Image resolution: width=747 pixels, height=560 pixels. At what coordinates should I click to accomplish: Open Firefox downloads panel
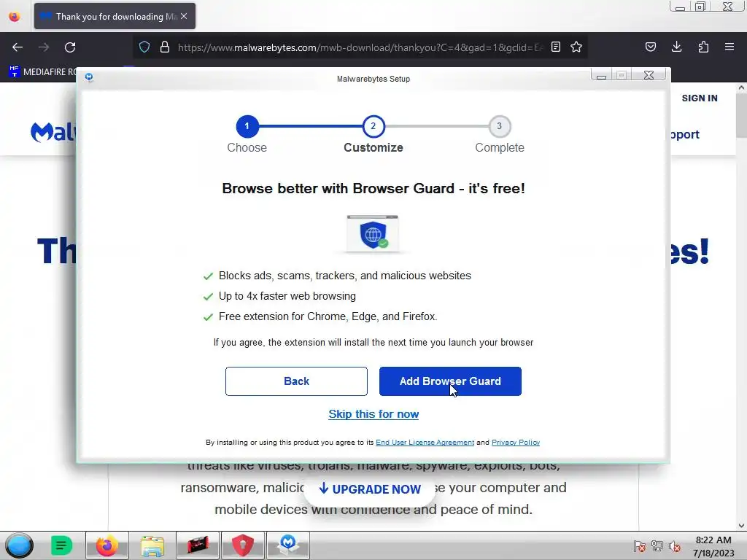676,47
